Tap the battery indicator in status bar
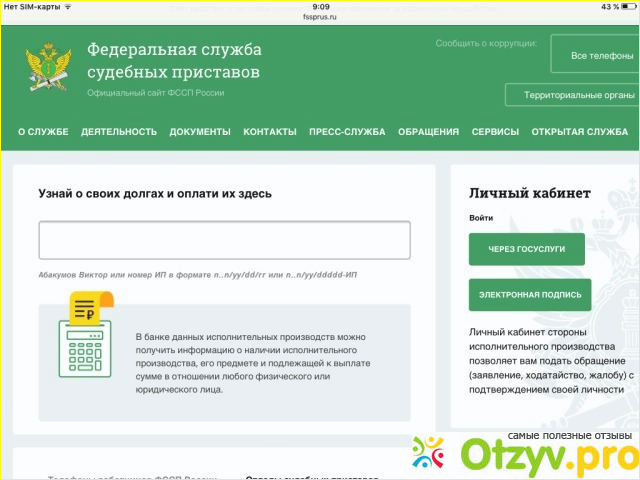The height and width of the screenshot is (480, 640). click(625, 6)
